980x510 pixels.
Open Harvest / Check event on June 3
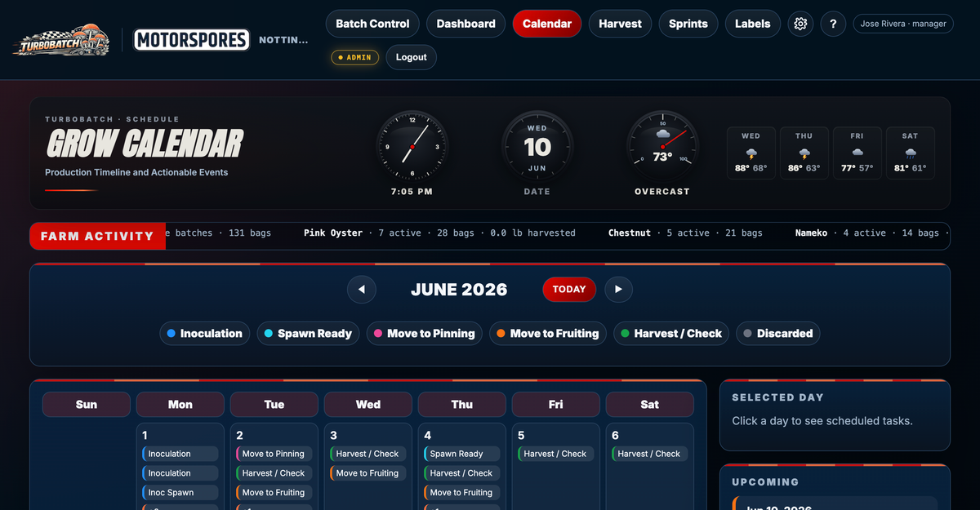tap(368, 454)
